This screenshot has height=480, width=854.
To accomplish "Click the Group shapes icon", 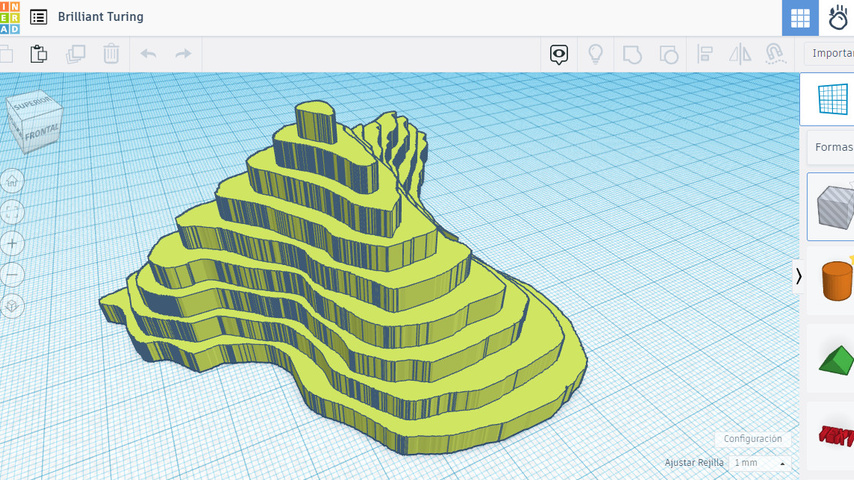I will click(632, 54).
